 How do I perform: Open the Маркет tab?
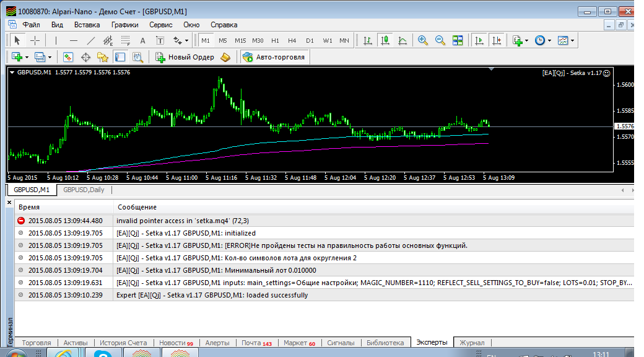click(299, 343)
